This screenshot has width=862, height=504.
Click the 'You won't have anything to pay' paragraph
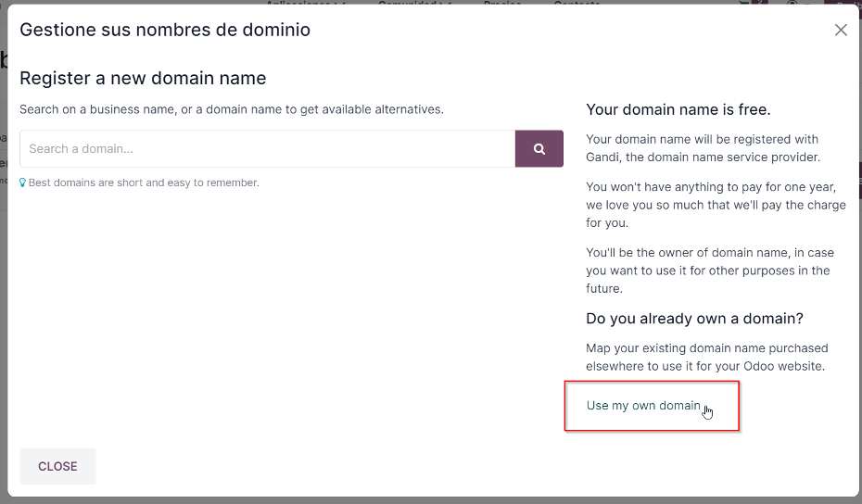click(x=716, y=205)
